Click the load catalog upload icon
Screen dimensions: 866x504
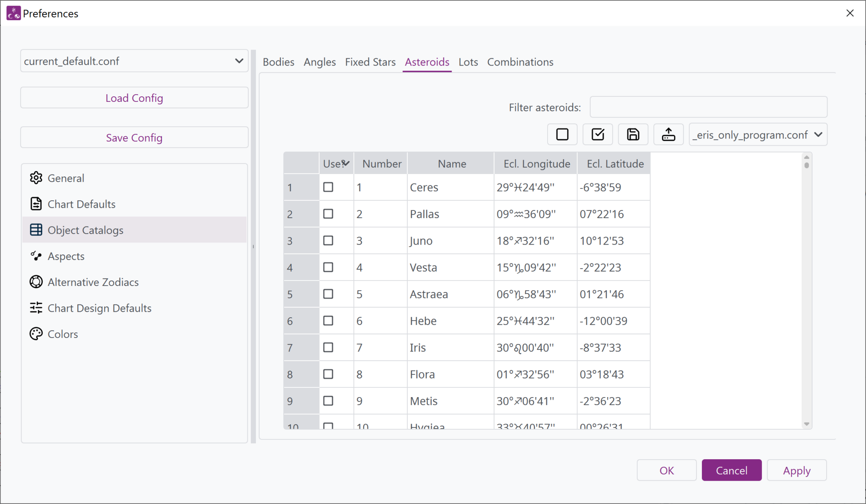coord(668,134)
